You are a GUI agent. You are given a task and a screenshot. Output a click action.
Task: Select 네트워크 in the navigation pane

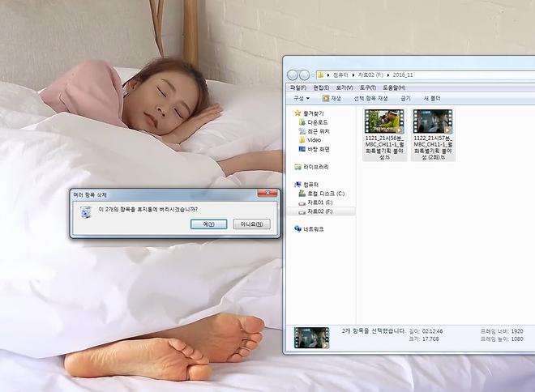pos(314,229)
